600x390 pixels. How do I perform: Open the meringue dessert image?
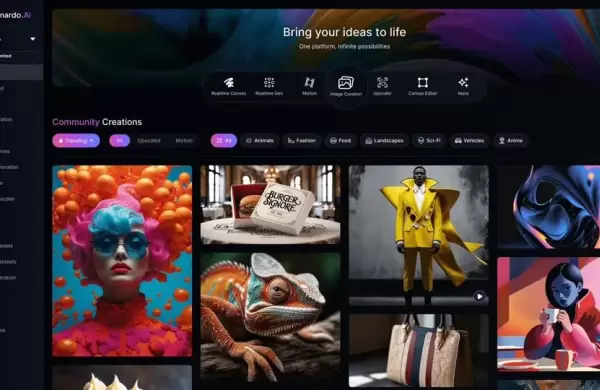point(122,378)
